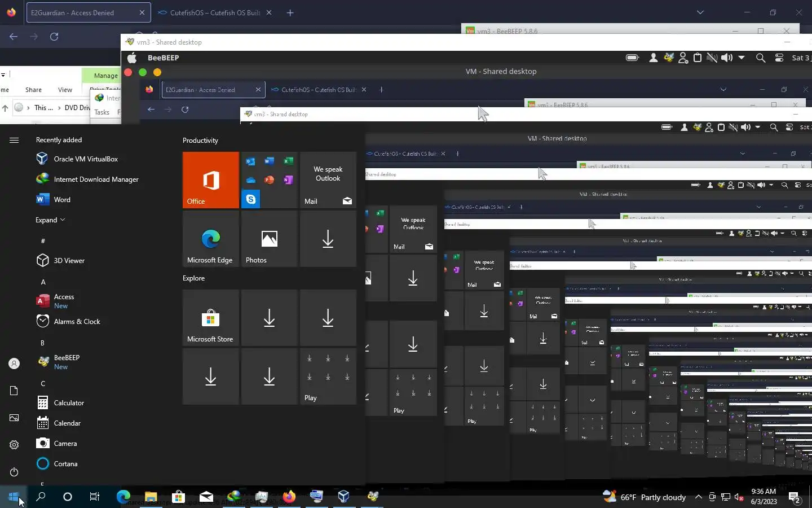Open Documents icon in Start sidebar
812x508 pixels.
tap(14, 391)
